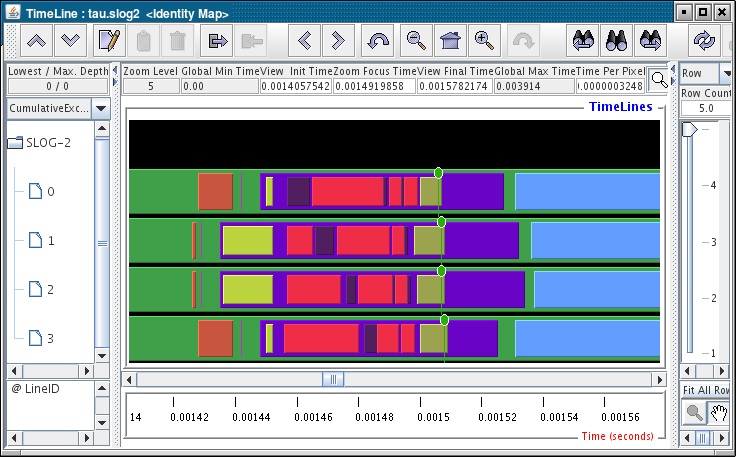Click the Fit All Rows button
The image size is (736, 457).
click(706, 390)
